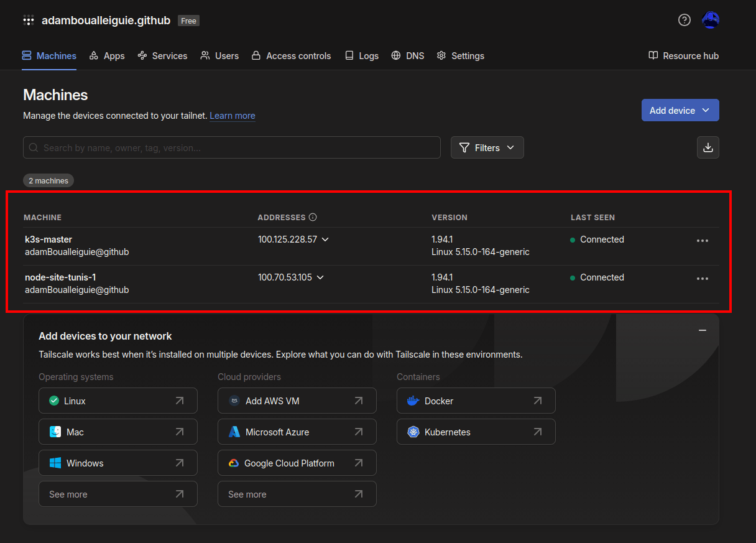This screenshot has height=543, width=756.
Task: Click the MACHINE column header
Action: (x=42, y=217)
